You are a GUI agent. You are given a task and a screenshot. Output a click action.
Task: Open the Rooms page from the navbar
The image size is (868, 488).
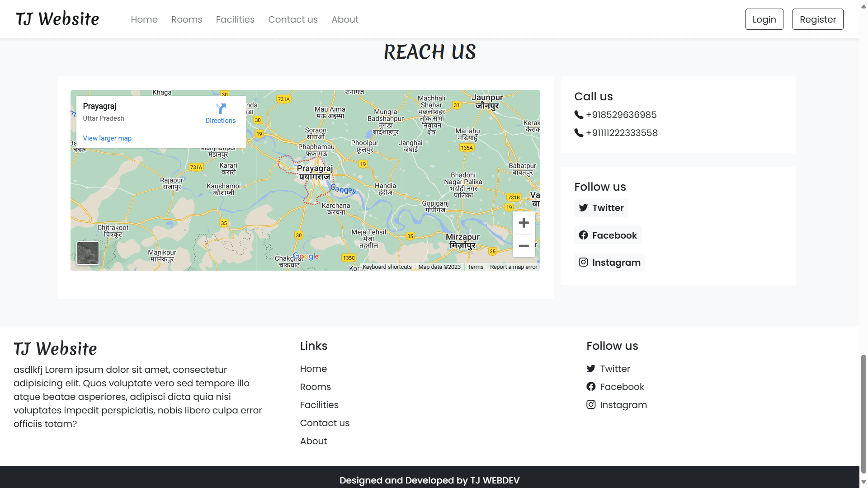coord(186,19)
